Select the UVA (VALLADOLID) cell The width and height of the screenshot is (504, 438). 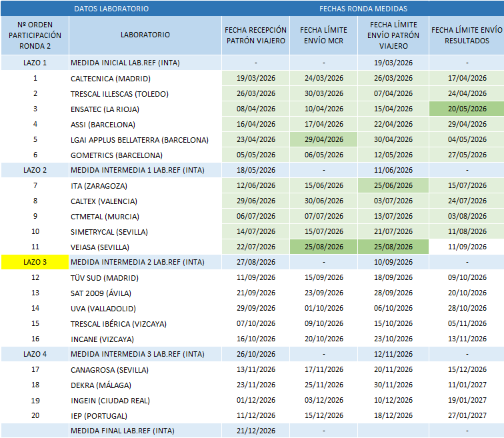point(145,309)
